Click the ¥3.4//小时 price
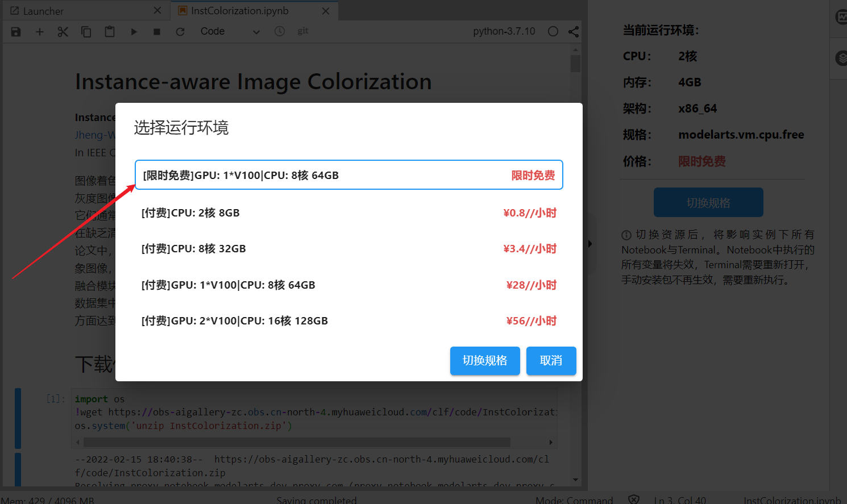 [x=530, y=249]
